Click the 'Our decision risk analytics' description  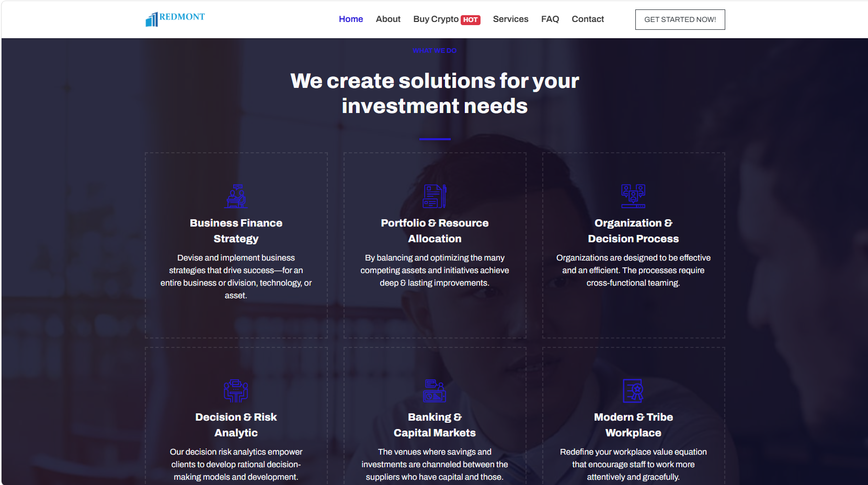click(236, 465)
